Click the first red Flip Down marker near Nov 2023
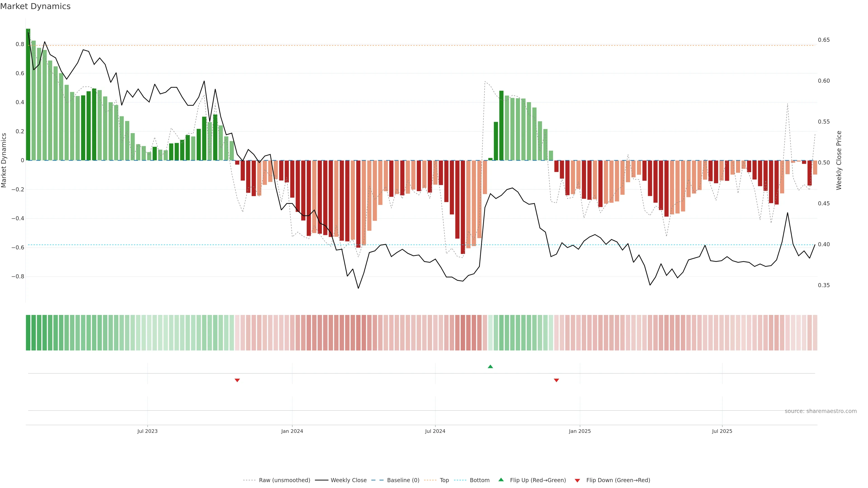Viewport: 868px width, 488px height. pyautogui.click(x=237, y=380)
